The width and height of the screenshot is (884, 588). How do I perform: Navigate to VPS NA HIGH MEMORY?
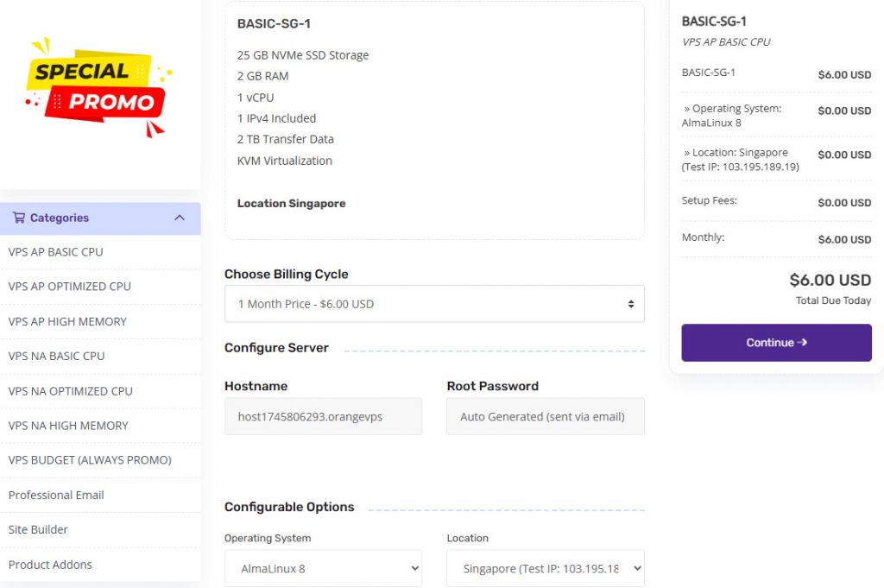68,426
